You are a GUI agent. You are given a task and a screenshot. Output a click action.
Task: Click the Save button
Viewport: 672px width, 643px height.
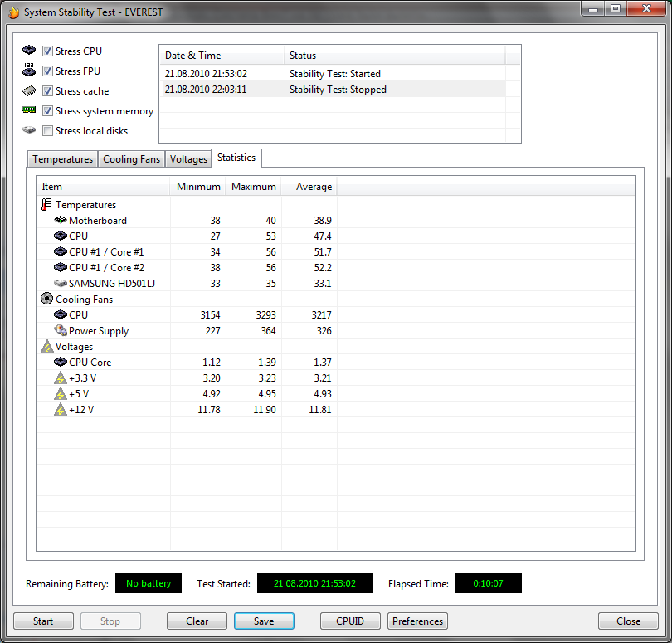click(x=264, y=621)
